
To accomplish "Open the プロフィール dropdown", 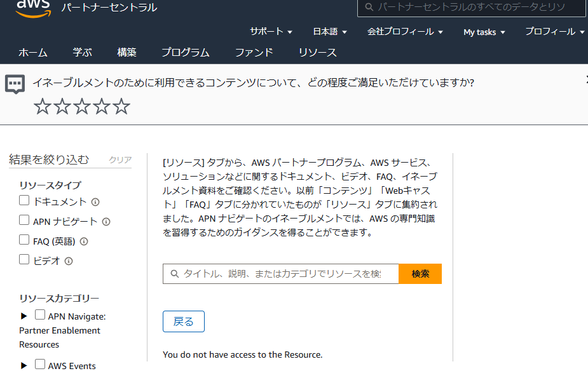I will tap(555, 32).
